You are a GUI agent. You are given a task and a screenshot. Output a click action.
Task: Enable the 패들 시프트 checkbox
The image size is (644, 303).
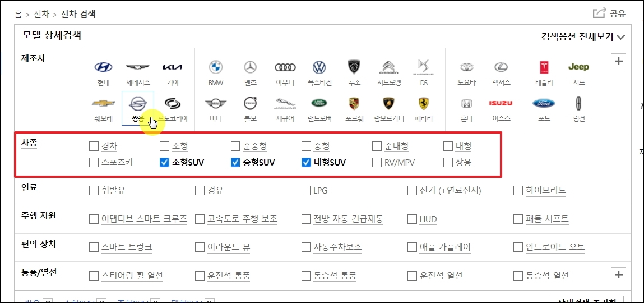(x=519, y=219)
